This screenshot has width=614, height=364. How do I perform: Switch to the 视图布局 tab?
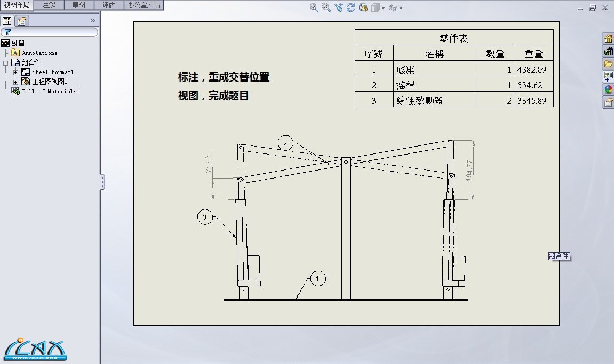(17, 5)
